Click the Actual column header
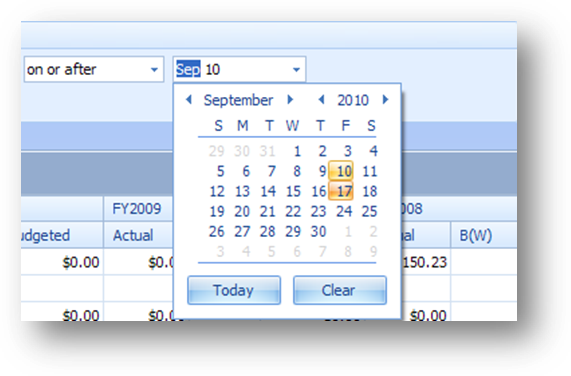This screenshot has height=376, width=571. coord(133,235)
